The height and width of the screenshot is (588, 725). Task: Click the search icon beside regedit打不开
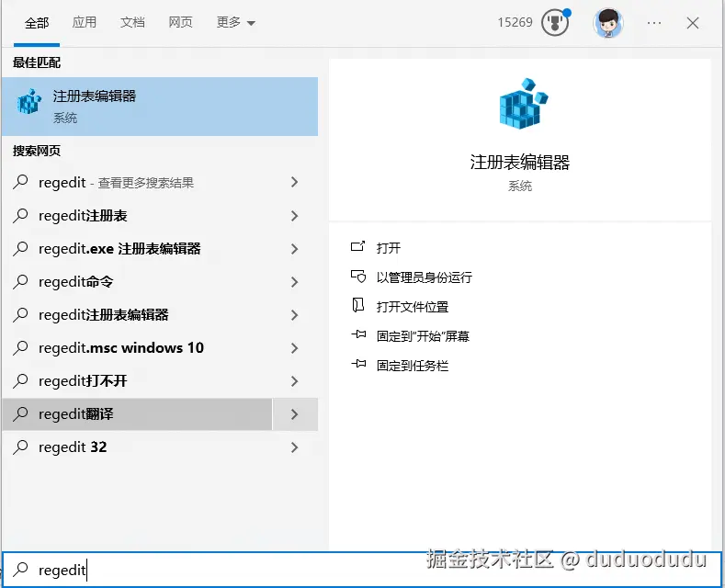point(20,381)
